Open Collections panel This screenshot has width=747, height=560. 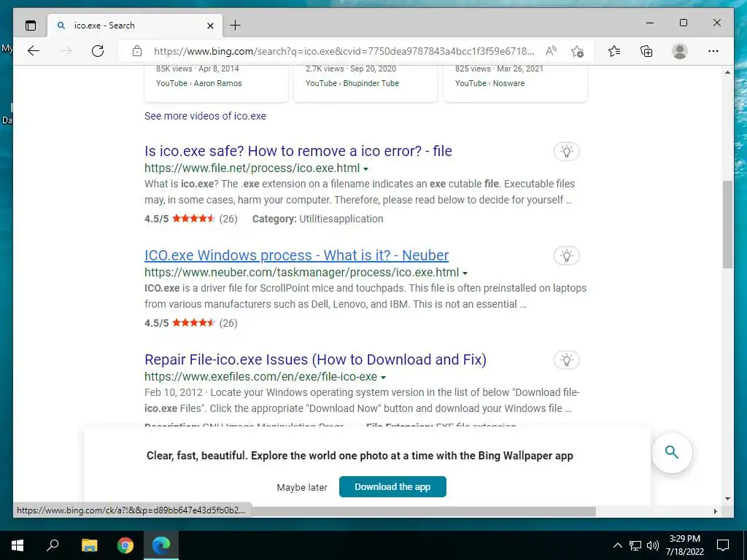click(x=646, y=51)
